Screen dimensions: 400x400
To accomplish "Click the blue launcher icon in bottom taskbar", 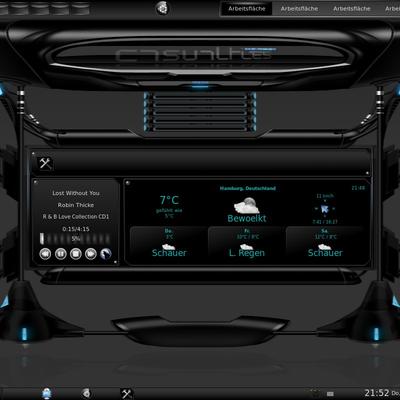I will [47, 394].
